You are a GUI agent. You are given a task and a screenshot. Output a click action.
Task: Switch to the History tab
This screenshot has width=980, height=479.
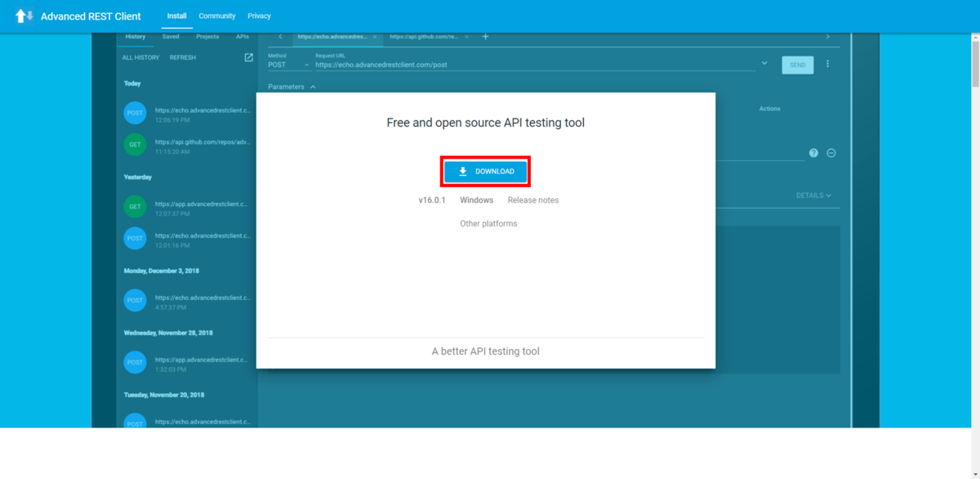(136, 37)
